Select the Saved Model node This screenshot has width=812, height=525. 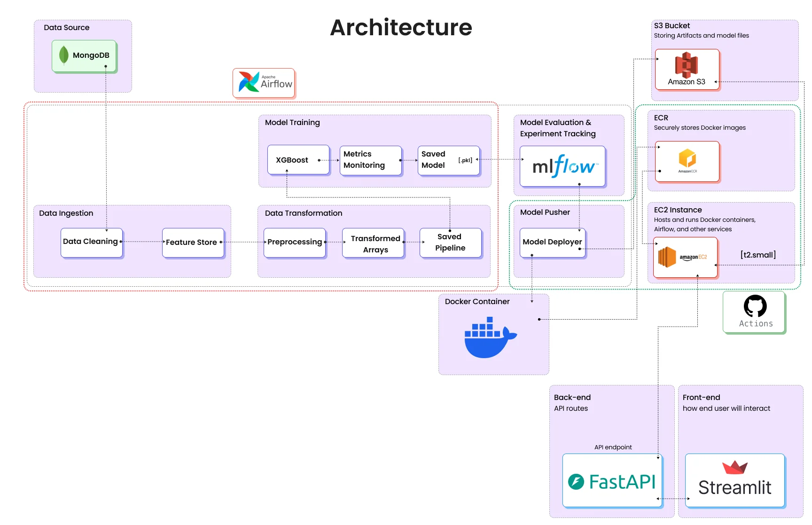449,160
